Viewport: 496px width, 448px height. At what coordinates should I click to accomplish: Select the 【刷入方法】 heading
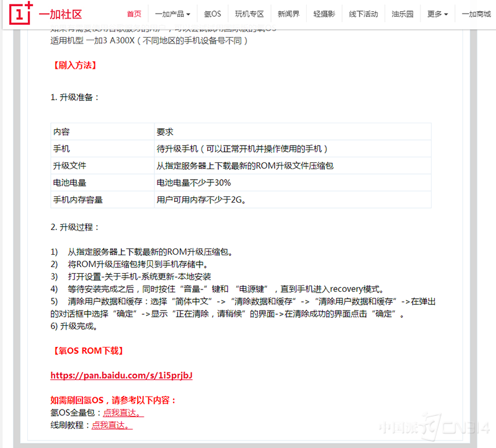75,65
